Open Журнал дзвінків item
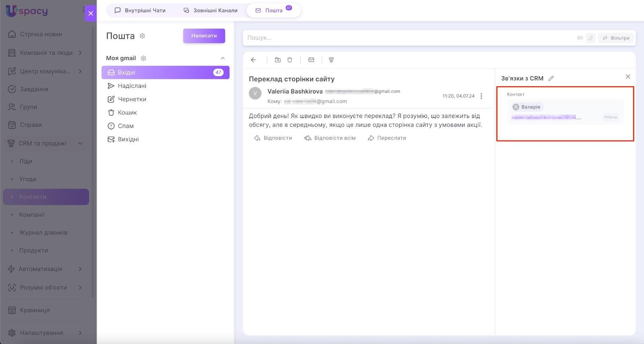Screen dimensions: 644x344 [x=43, y=232]
